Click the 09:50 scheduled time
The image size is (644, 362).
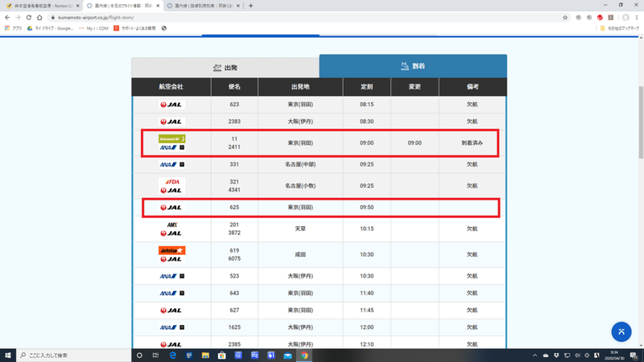[367, 208]
